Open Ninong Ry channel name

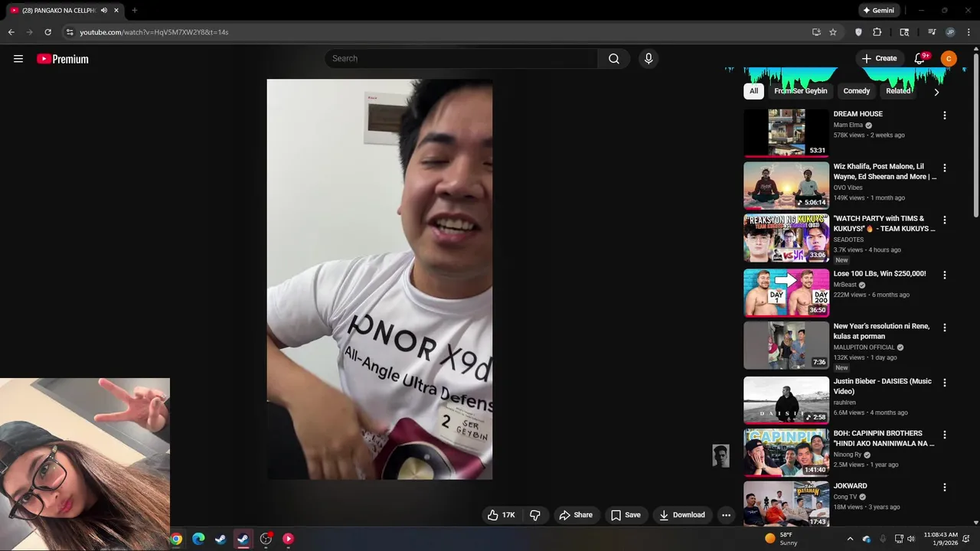(848, 455)
